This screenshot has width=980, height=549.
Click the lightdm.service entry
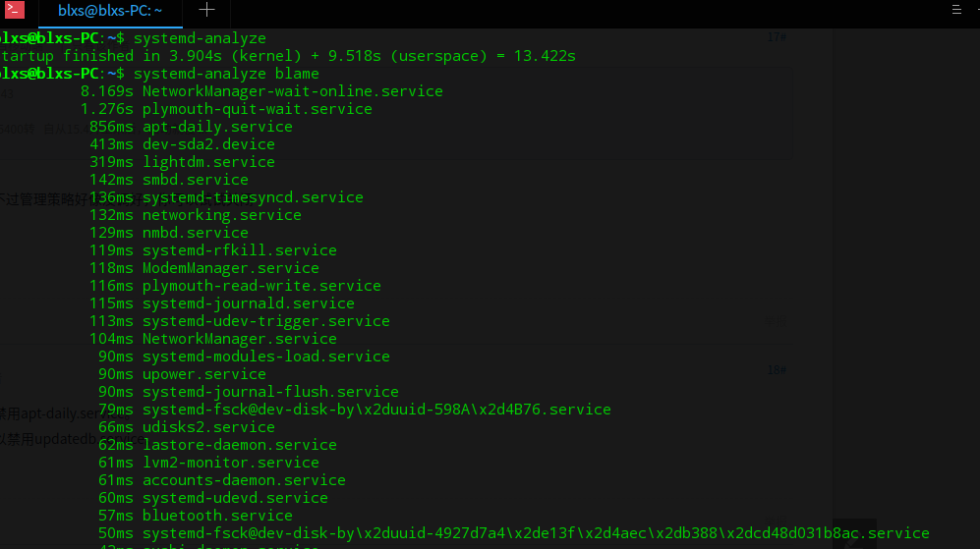208,162
